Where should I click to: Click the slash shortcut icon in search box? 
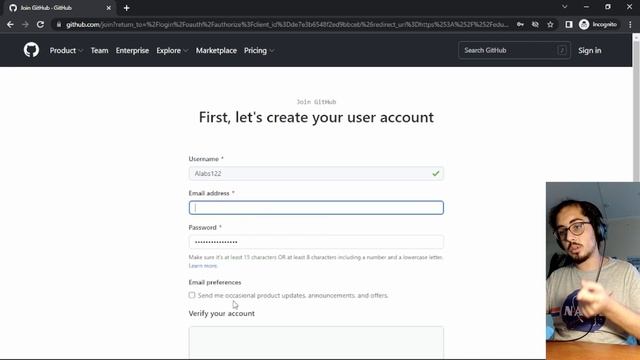tap(562, 50)
